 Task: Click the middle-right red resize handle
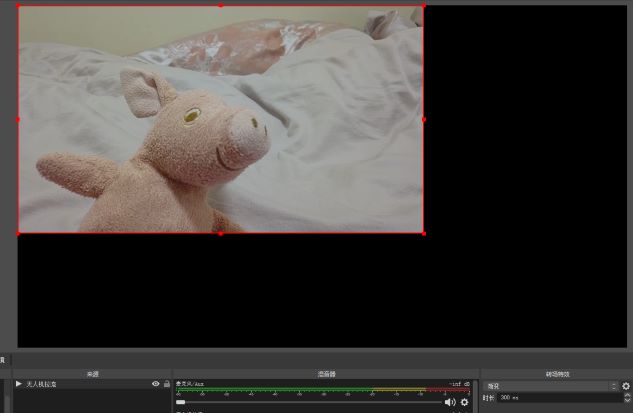pyautogui.click(x=423, y=119)
